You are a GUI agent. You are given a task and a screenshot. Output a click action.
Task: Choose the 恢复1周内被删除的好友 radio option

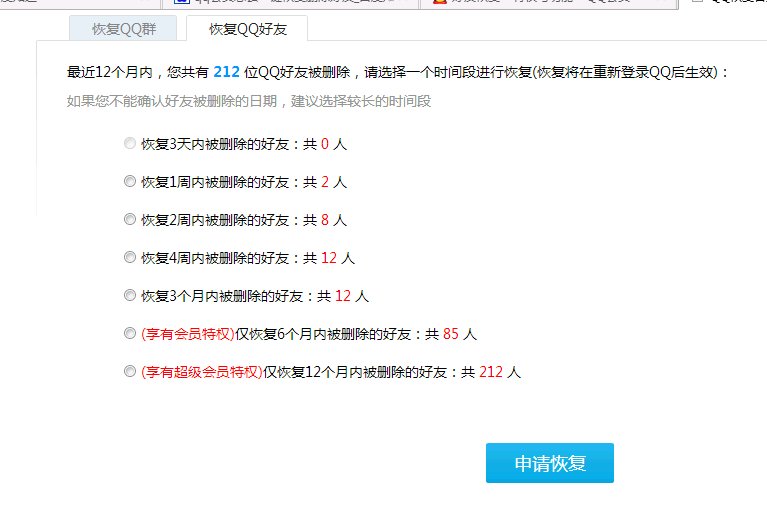click(x=130, y=181)
